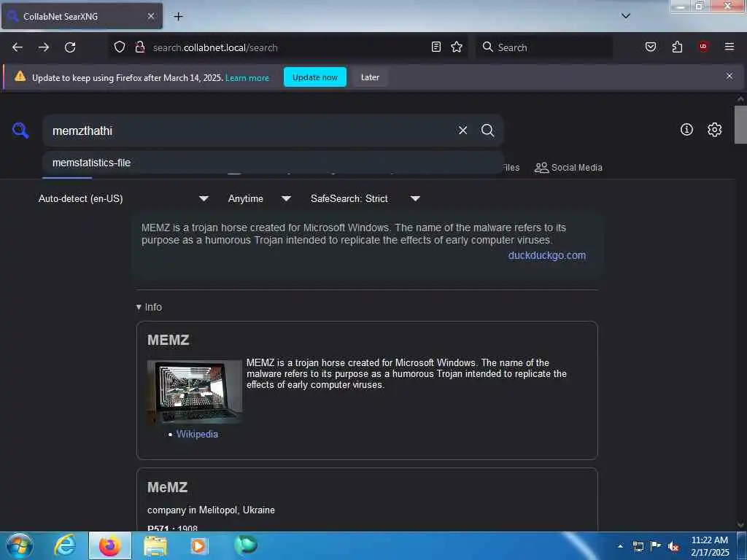Image resolution: width=747 pixels, height=560 pixels.
Task: Open Action Center flag tray icon
Action: click(656, 546)
